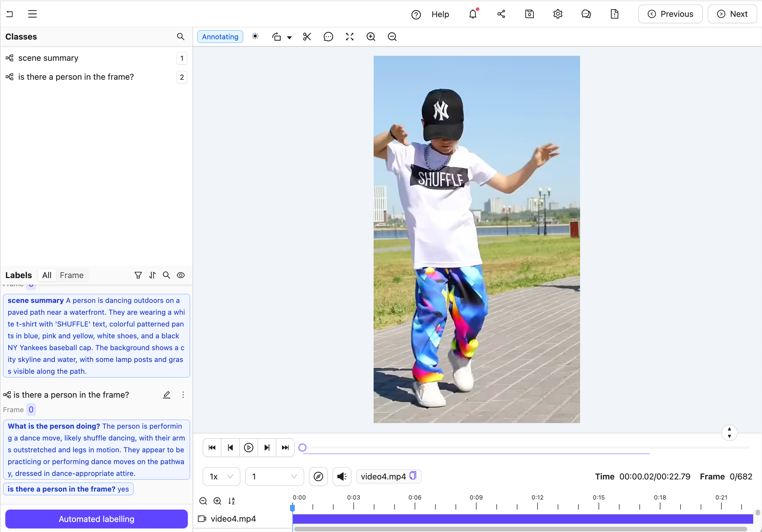Screen dimensions: 762x532
Task: Play the video
Action: 248,448
